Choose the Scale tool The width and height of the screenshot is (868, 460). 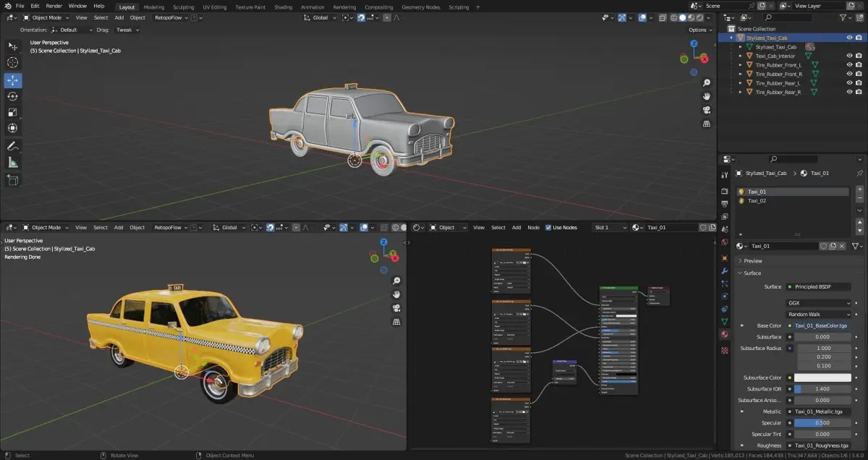click(x=13, y=112)
